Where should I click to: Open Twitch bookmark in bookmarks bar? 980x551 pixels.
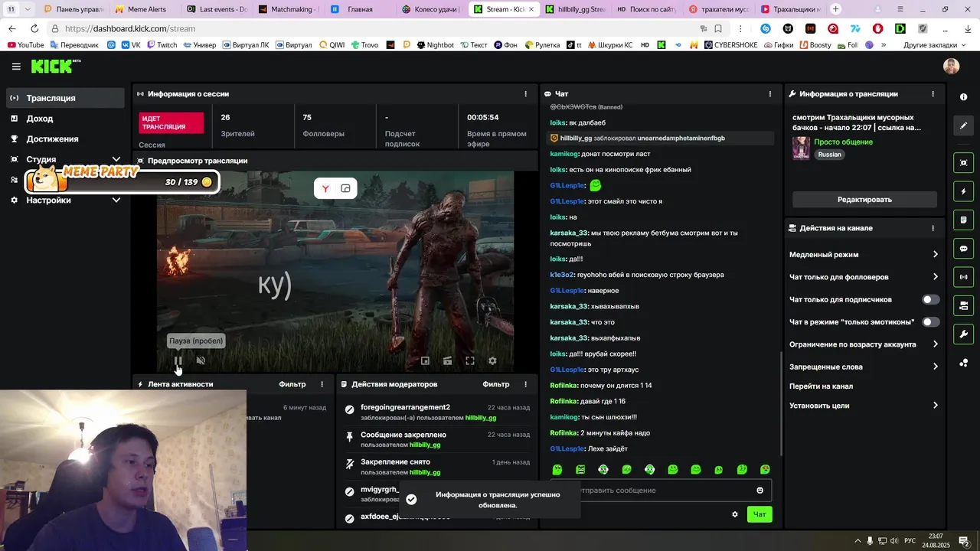162,45
